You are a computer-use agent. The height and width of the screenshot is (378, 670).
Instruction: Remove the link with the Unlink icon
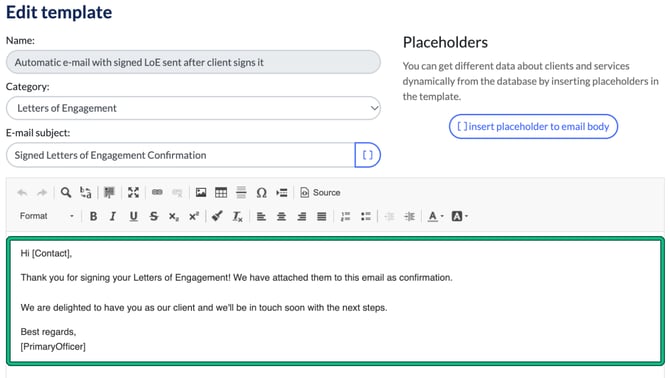(177, 193)
